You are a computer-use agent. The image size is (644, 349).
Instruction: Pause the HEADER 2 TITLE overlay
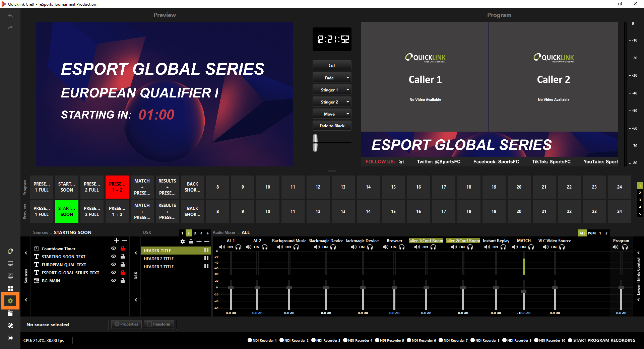[x=206, y=259]
